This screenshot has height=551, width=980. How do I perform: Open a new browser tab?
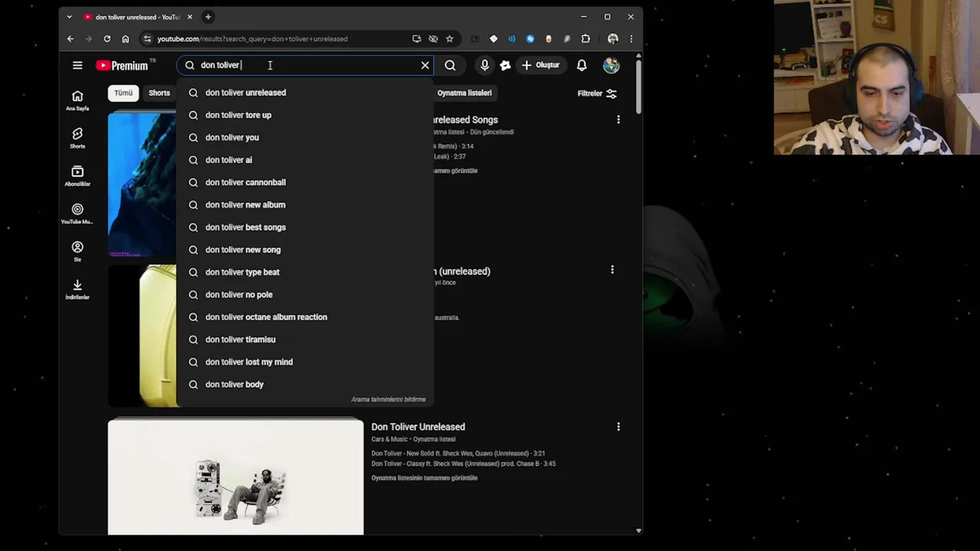point(207,17)
